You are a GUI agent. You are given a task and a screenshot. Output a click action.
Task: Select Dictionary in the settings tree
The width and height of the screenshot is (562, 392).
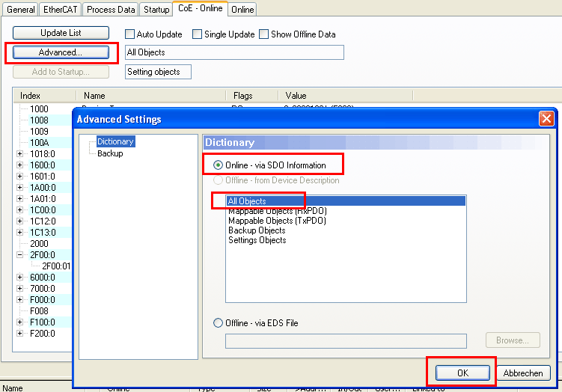pos(115,141)
